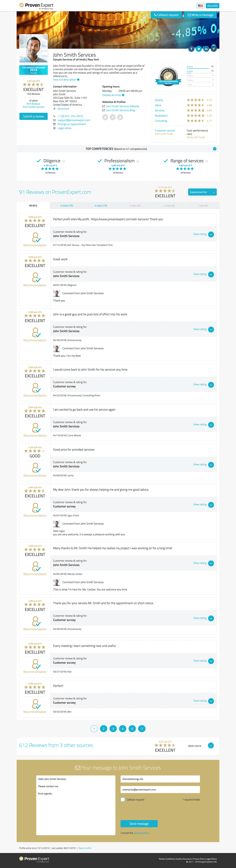The width and height of the screenshot is (236, 868).
Task: Share profile via the Twitter icon
Action: coord(199,49)
